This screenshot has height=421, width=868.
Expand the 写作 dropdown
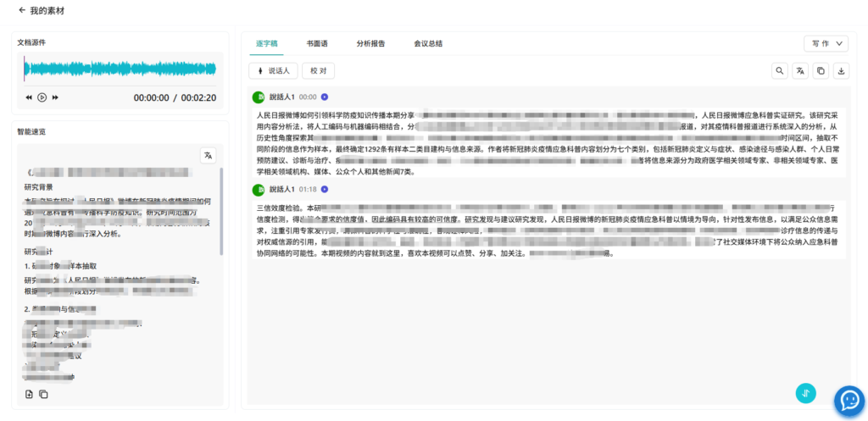[x=825, y=43]
